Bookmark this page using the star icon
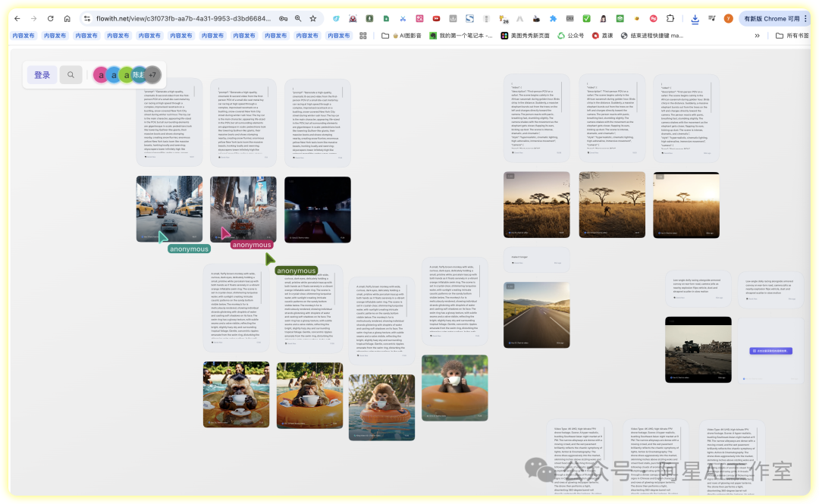Viewport: 819px width, 504px height. 312,18
